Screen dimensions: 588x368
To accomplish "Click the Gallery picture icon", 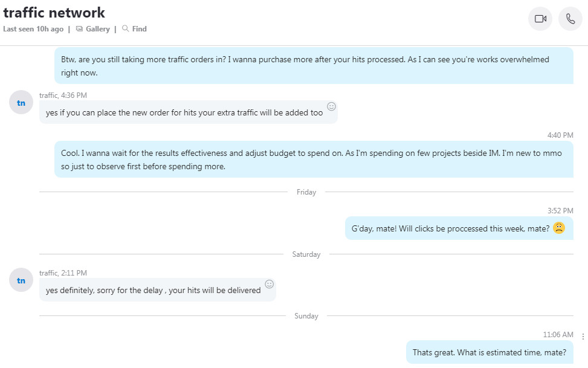I will [79, 29].
